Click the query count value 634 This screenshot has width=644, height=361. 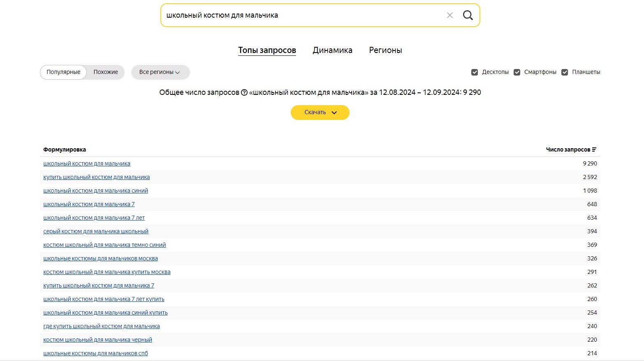[x=592, y=218]
